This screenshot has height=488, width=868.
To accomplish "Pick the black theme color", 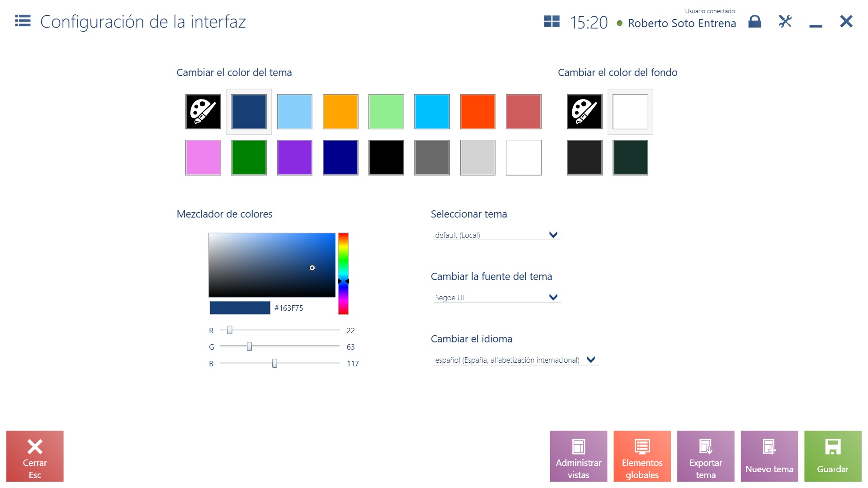I will click(x=386, y=157).
